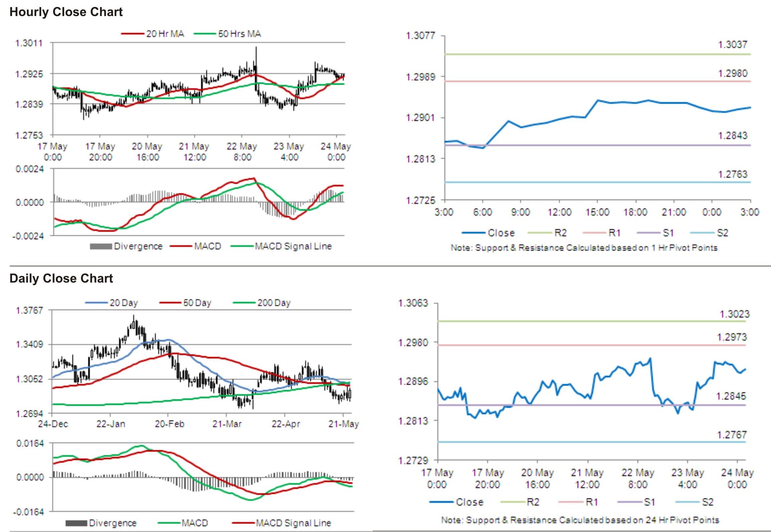Click the 24 Hr Pivot Points note
Image resolution: width=771 pixels, height=532 pixels.
(x=580, y=520)
